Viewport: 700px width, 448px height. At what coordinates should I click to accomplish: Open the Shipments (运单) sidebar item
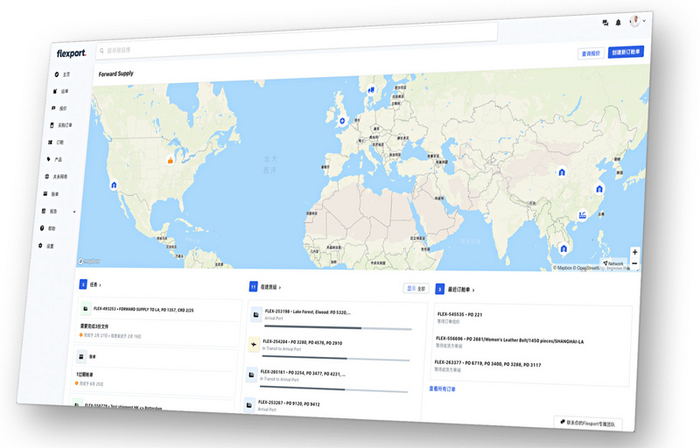click(x=61, y=91)
